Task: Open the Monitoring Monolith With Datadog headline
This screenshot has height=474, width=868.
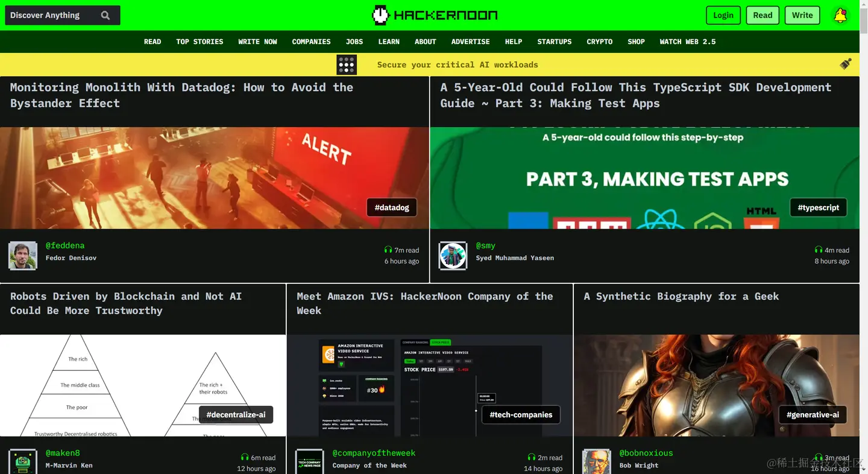Action: [x=181, y=95]
